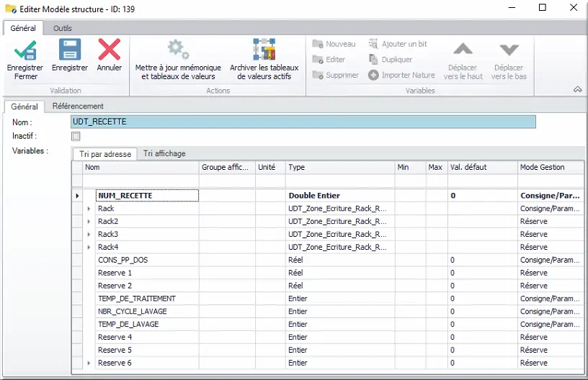Click the filter cell under Nom column

click(141, 181)
